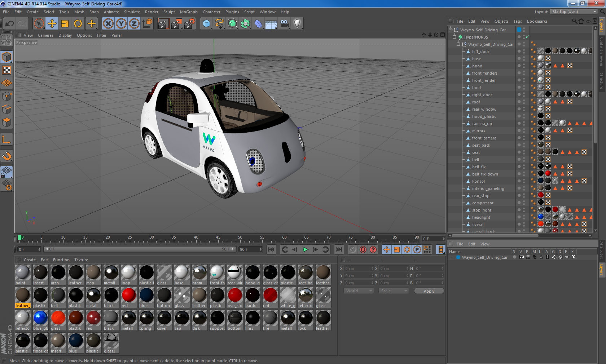This screenshot has width=606, height=364.
Task: Toggle autokeying button
Action: pyautogui.click(x=363, y=249)
